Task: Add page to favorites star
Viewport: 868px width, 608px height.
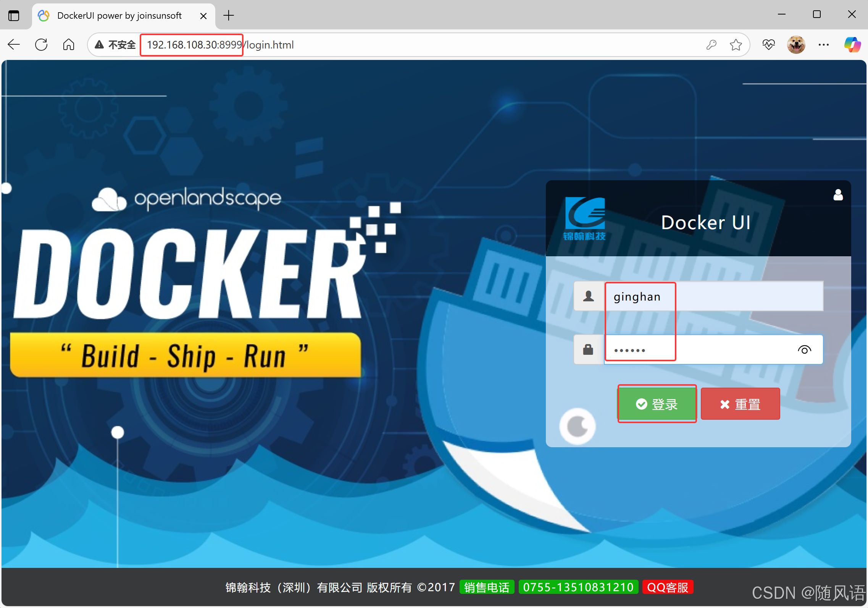Action: 736,45
